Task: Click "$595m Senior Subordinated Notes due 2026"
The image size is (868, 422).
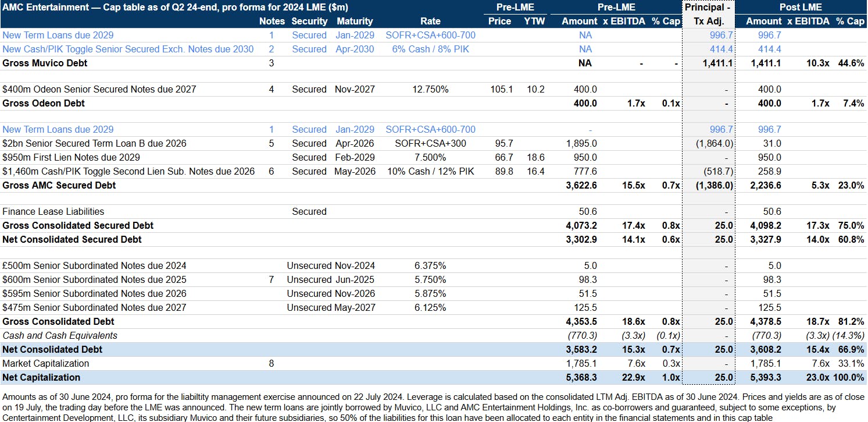Action: (94, 293)
